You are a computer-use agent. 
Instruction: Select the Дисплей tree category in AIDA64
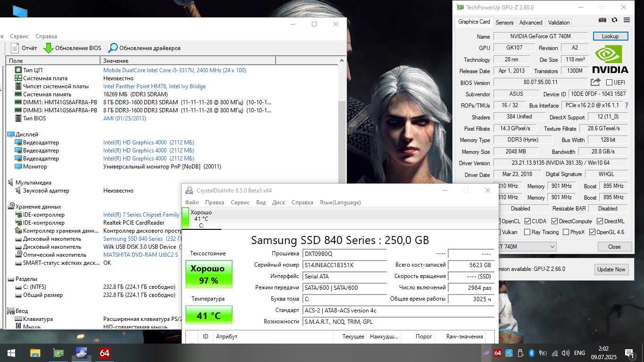pyautogui.click(x=23, y=135)
